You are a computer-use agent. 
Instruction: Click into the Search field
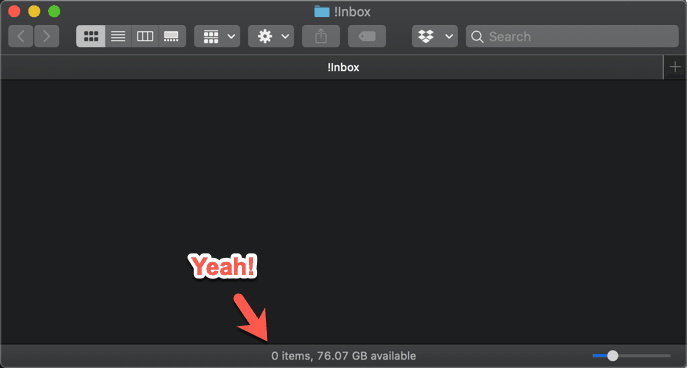[572, 36]
